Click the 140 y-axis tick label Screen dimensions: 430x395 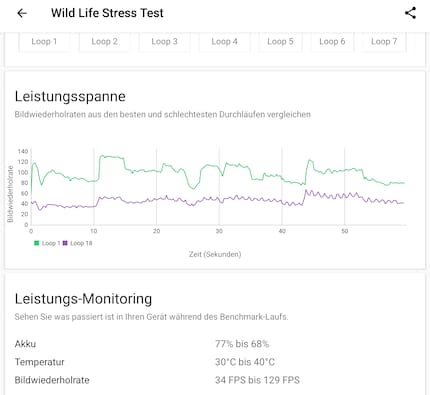(23, 152)
